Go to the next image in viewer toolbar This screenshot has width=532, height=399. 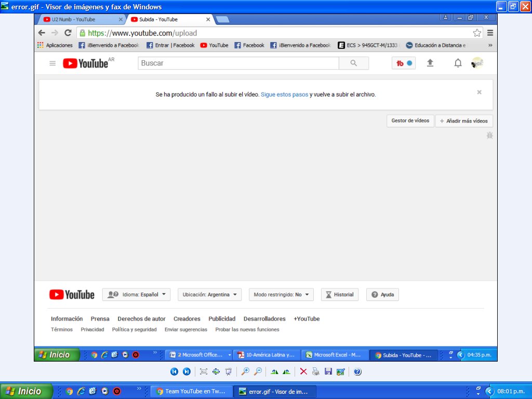(x=187, y=371)
